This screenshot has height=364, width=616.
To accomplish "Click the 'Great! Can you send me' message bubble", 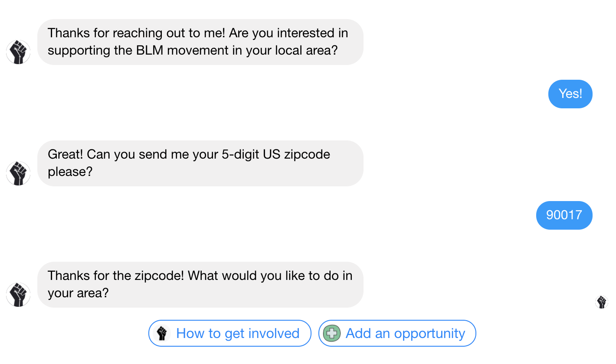I will [x=200, y=163].
